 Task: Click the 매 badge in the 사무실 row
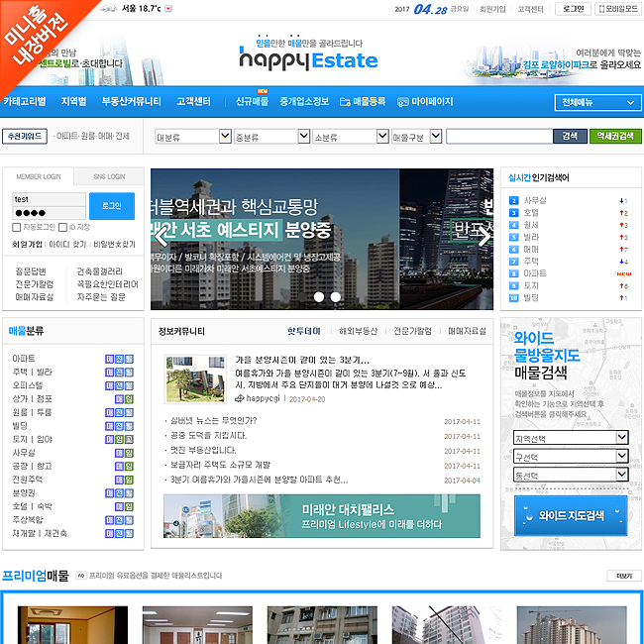point(119,453)
